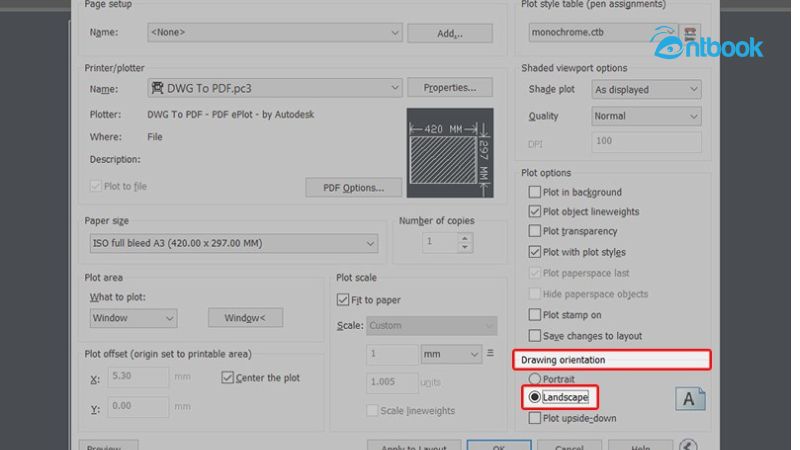Click the Help button

(x=640, y=445)
